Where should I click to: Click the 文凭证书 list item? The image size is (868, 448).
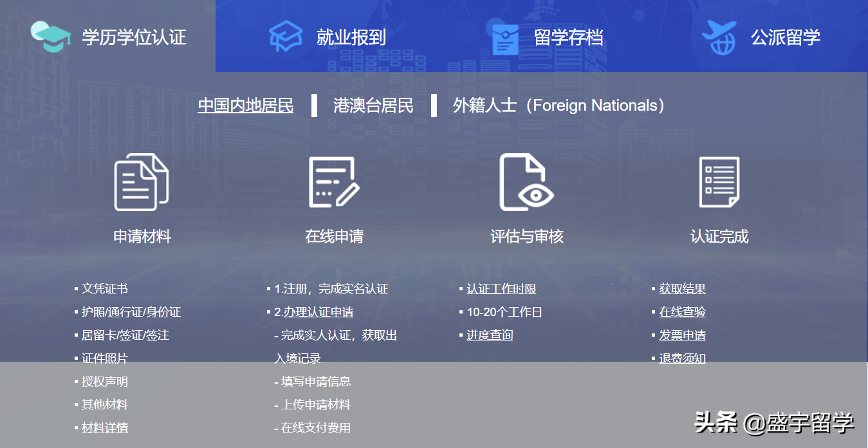coord(105,289)
